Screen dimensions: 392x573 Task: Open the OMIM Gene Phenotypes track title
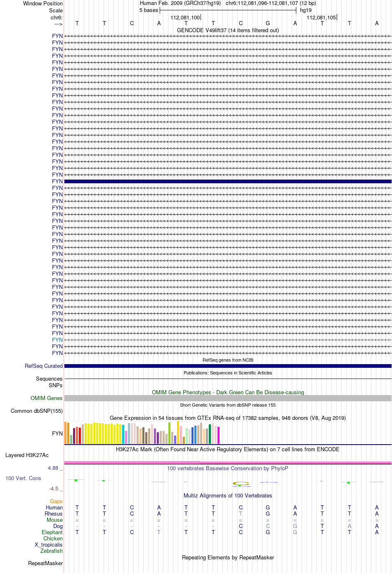(x=228, y=392)
